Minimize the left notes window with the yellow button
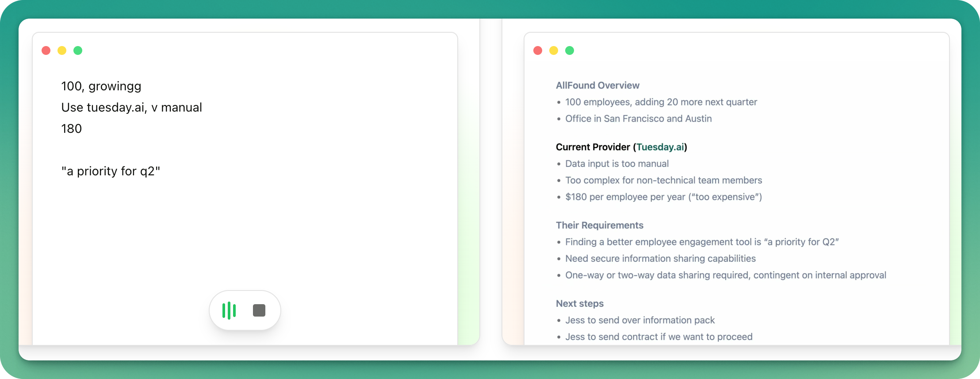The width and height of the screenshot is (980, 379). pos(62,50)
